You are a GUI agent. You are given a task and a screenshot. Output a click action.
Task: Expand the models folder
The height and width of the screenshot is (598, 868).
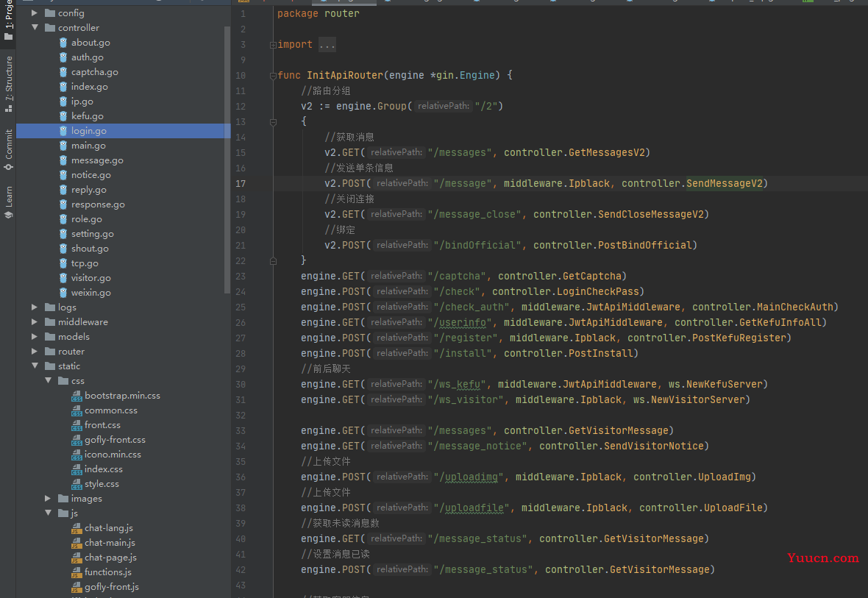pyautogui.click(x=35, y=336)
